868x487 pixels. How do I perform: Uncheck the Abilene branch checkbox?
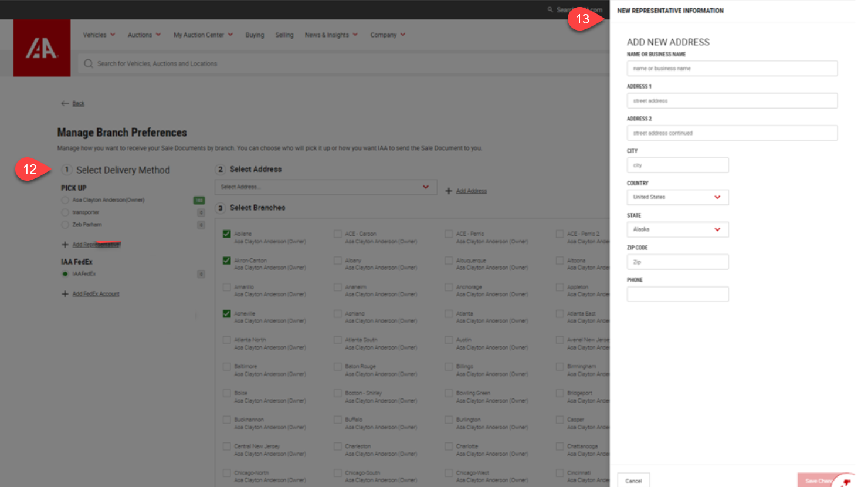click(226, 234)
